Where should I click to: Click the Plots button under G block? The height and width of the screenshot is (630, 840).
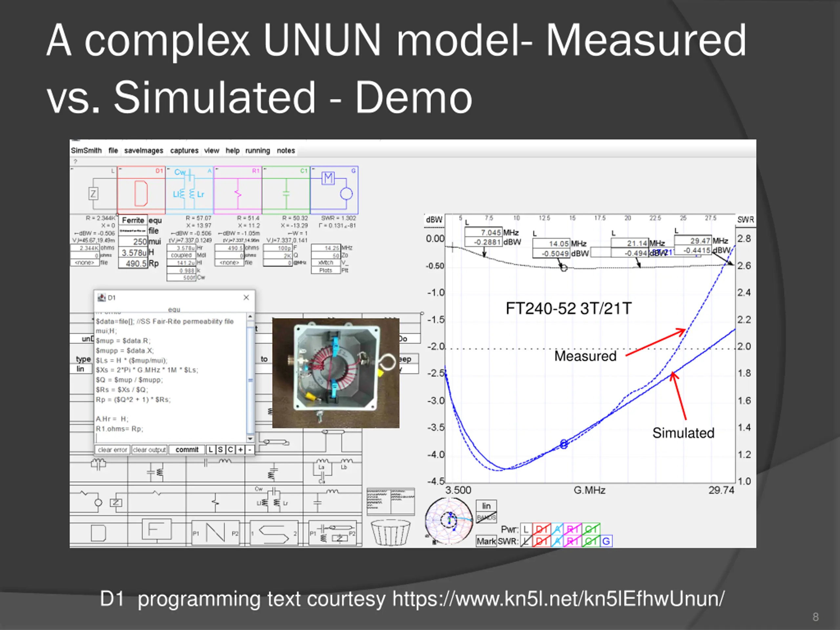(x=325, y=270)
